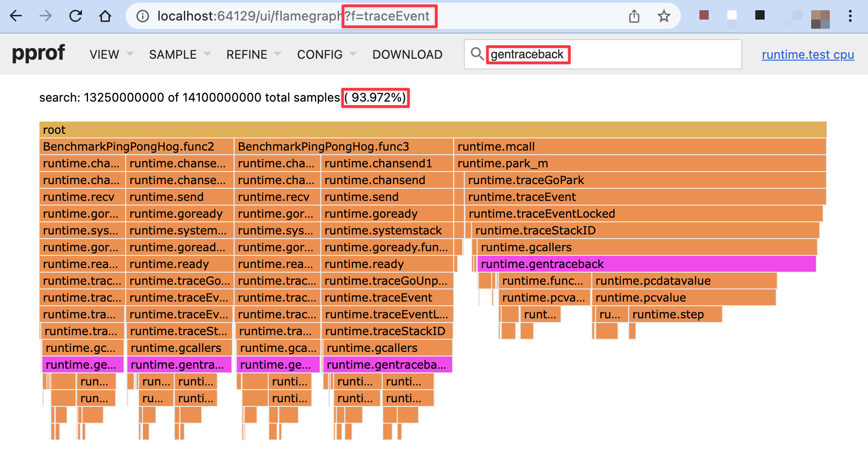Click the browser home icon

[x=105, y=16]
